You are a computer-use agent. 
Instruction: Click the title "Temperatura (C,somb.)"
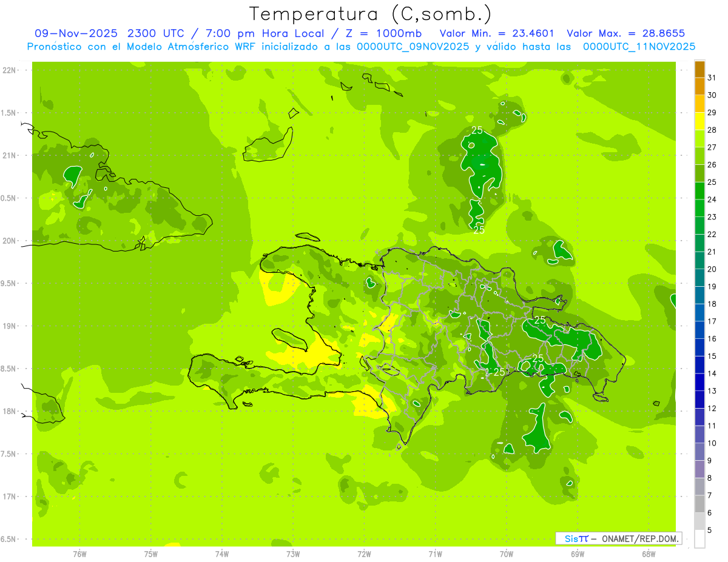tap(370, 13)
